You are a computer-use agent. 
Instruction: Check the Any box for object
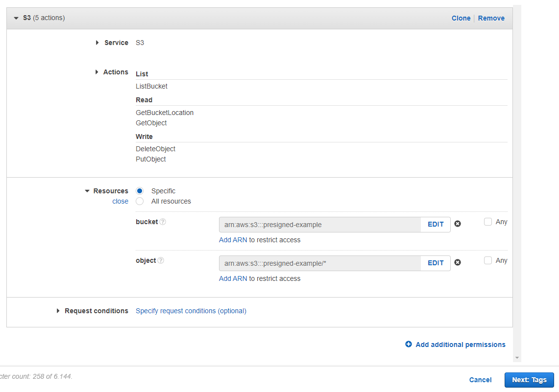point(488,260)
